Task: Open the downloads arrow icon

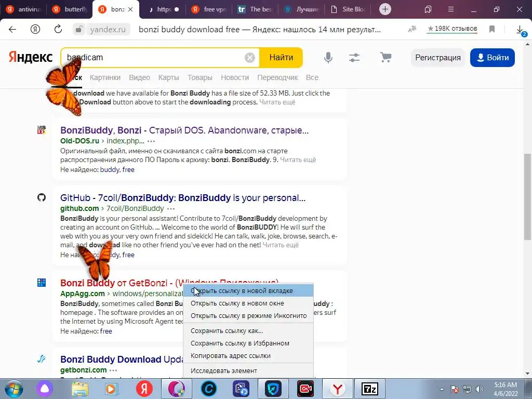Action: 521,30
